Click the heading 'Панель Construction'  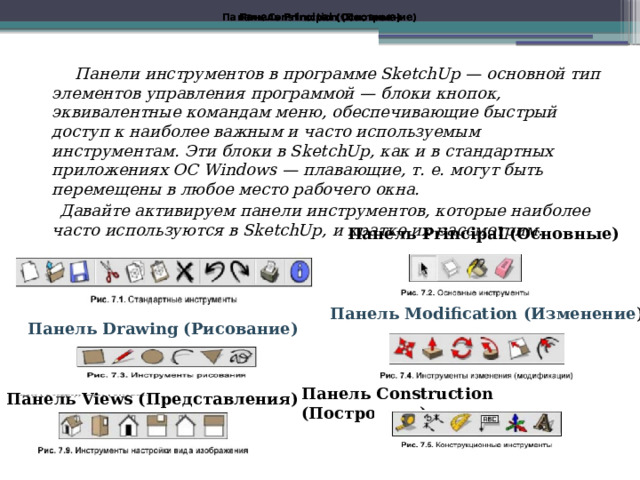[x=397, y=394]
